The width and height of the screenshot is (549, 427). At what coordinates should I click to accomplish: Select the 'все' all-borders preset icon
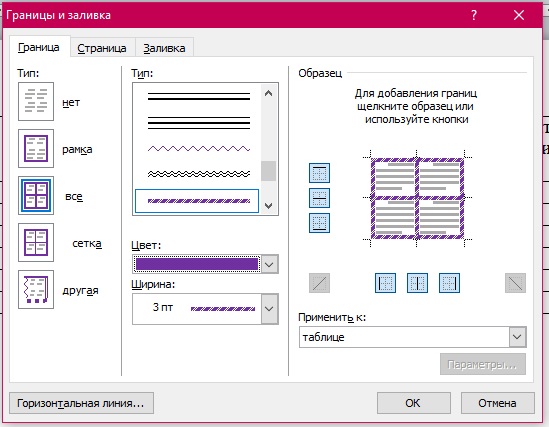[36, 195]
